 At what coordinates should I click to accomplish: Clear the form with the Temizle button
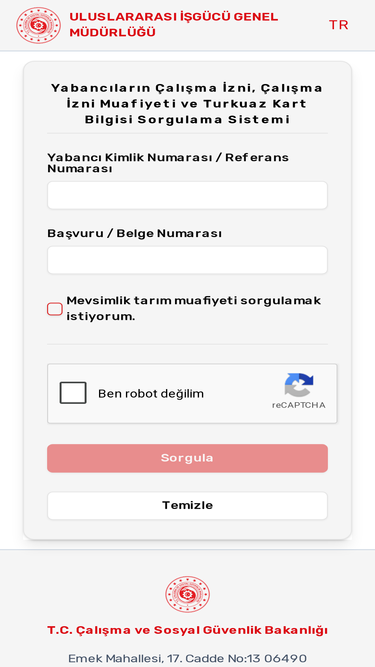[x=187, y=505]
